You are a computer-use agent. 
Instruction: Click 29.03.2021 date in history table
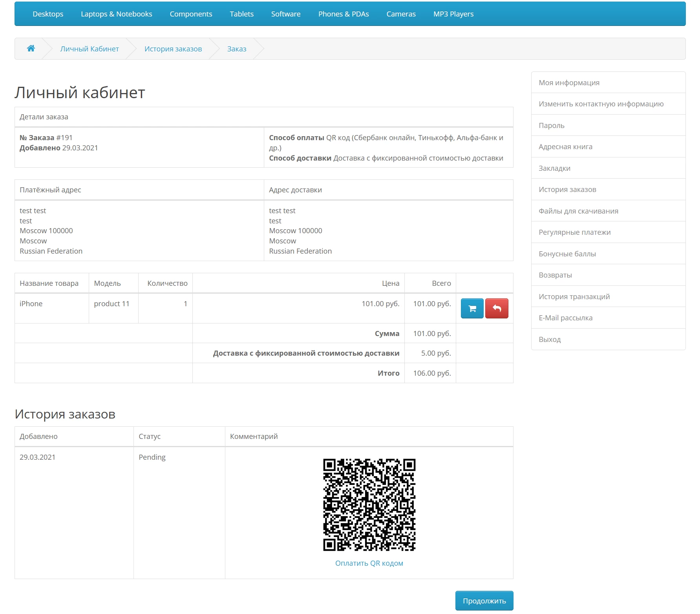tap(37, 457)
